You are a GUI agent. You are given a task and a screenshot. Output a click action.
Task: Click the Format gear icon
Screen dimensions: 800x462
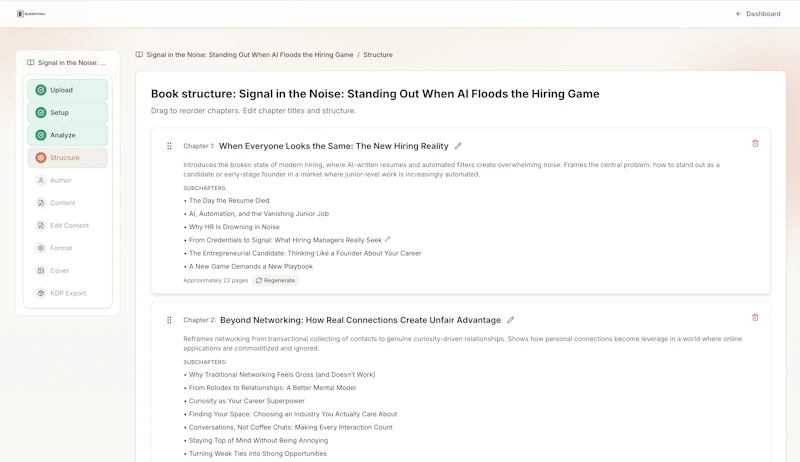[x=41, y=248]
